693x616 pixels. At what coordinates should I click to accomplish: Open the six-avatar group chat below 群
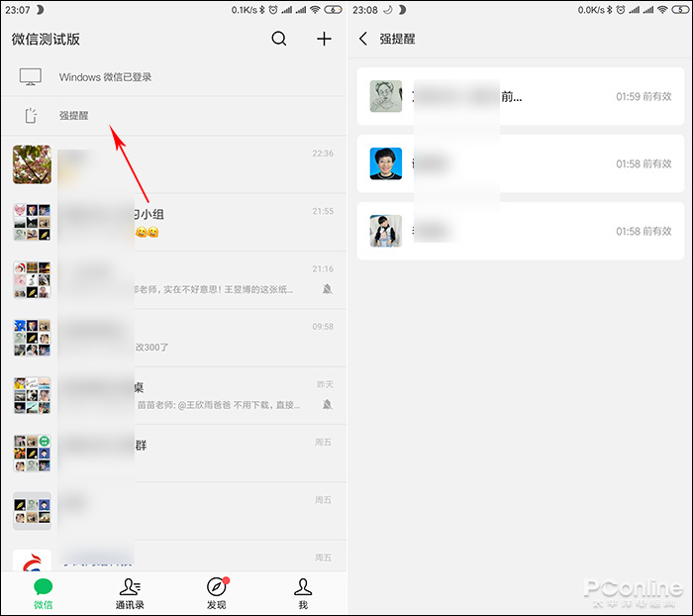click(173, 511)
